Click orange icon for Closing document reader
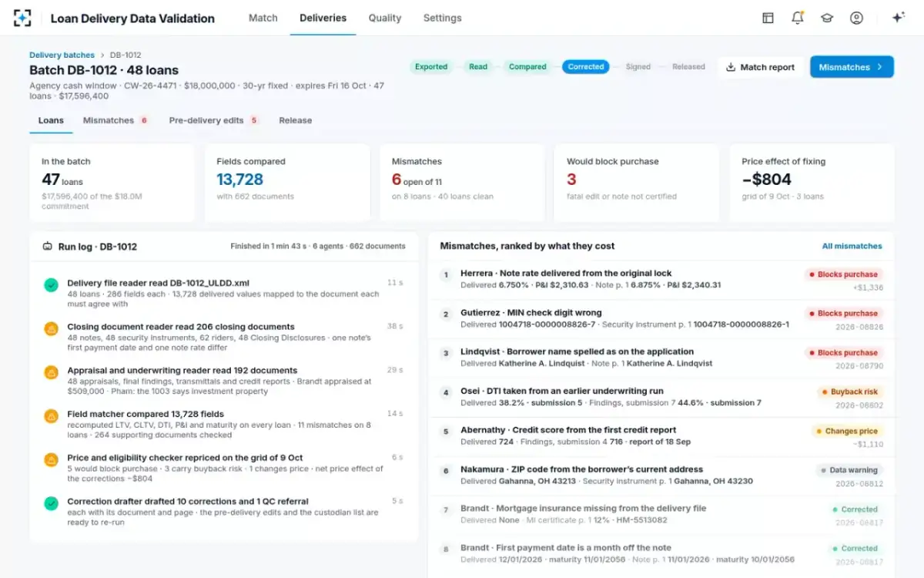Image resolution: width=924 pixels, height=578 pixels. 51,329
